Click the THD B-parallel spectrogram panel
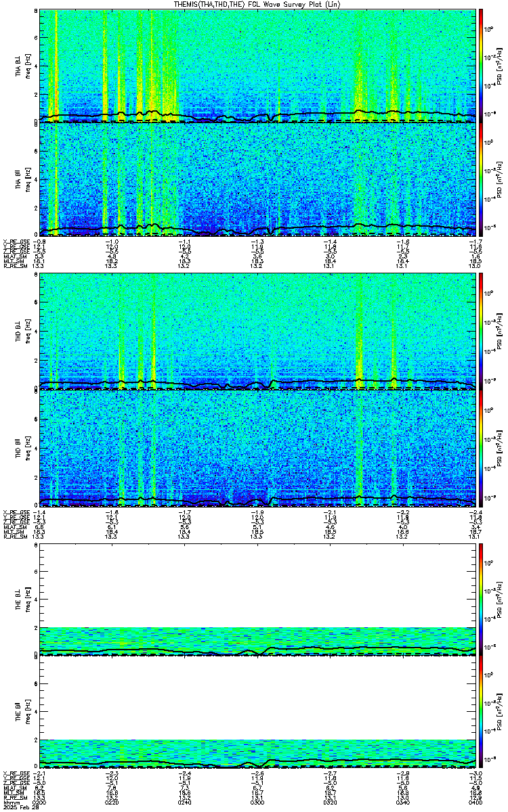Viewport: 508px width, 812px height. (x=257, y=448)
